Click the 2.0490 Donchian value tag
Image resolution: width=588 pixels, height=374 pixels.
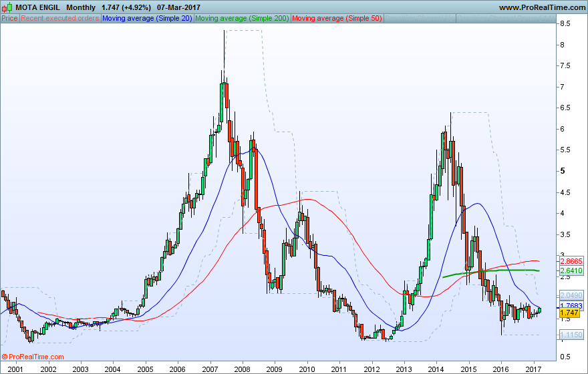pos(571,295)
